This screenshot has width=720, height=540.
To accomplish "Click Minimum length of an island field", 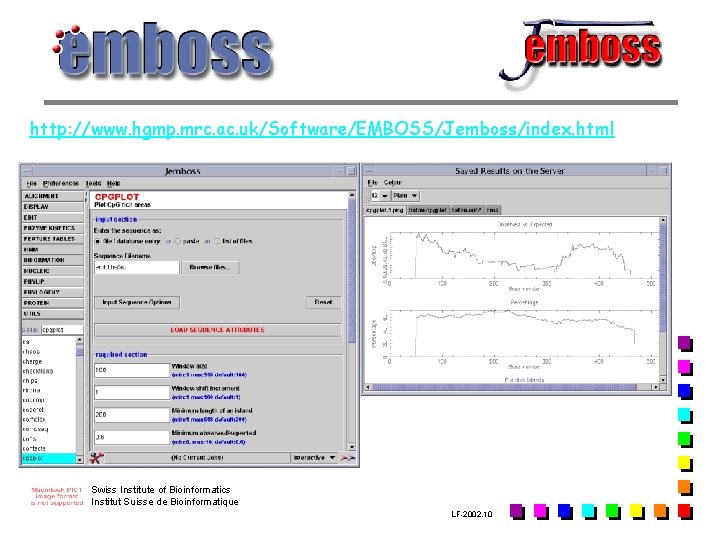I will pos(132,415).
